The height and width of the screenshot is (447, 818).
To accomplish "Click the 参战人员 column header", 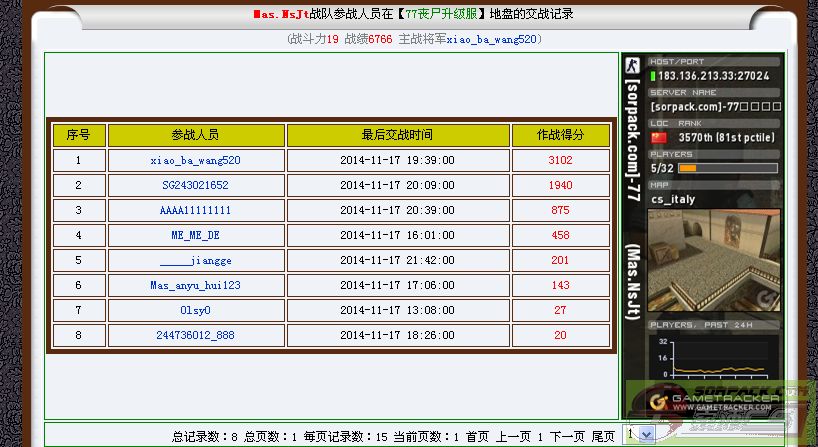I will click(196, 135).
